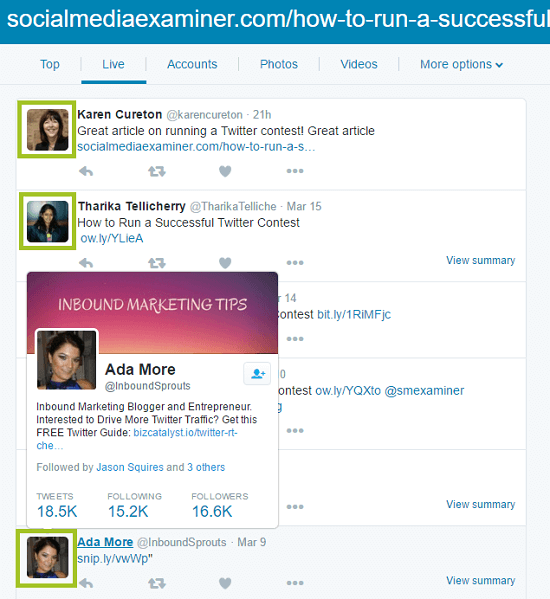Click Ada More's name on hover card
This screenshot has width=550, height=599.
click(140, 369)
